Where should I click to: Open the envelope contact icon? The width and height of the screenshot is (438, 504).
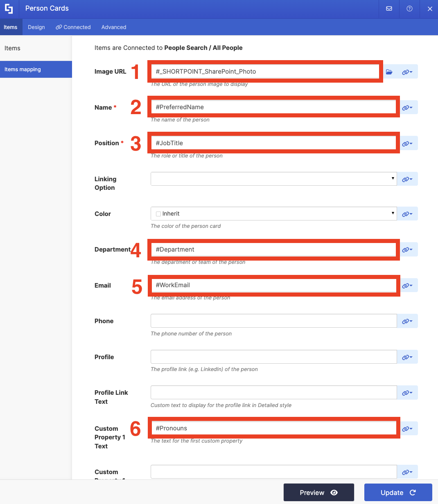[x=389, y=9]
